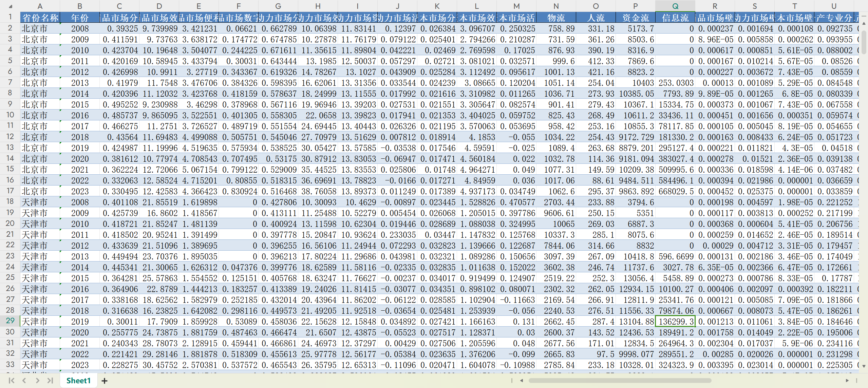Click the 省份名称 header cell
This screenshot has height=388, width=868.
pos(40,18)
